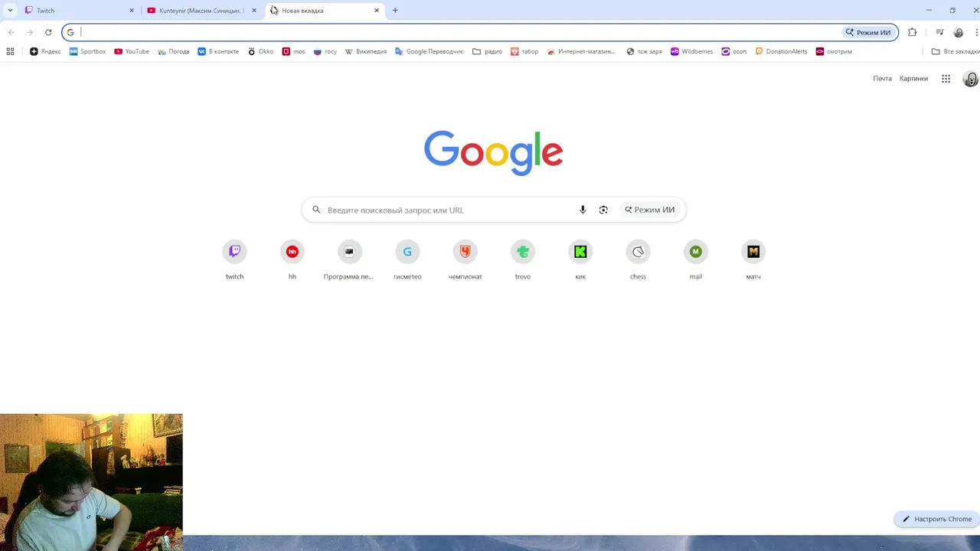Open the media controls icon in toolbar
Screen dimensions: 980x551
coord(939,32)
